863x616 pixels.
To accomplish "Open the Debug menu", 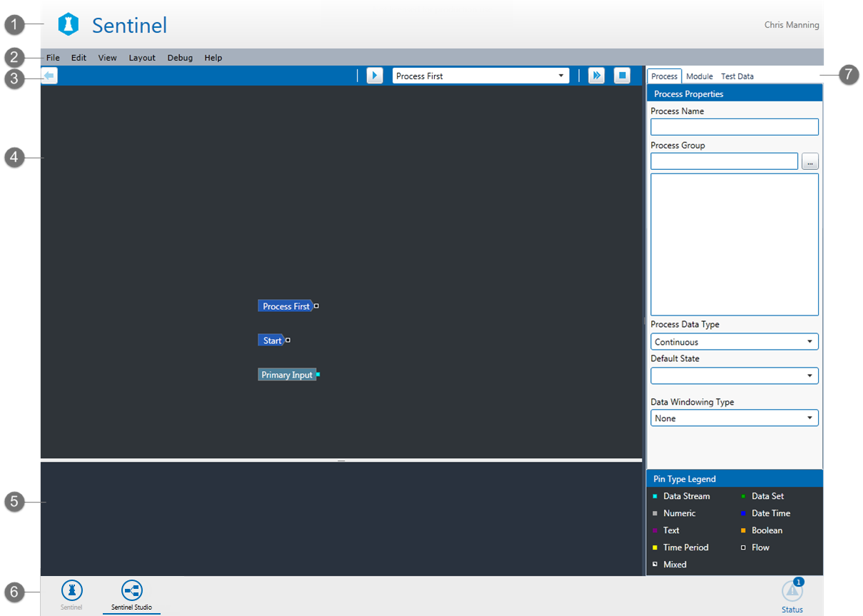I will pyautogui.click(x=180, y=58).
